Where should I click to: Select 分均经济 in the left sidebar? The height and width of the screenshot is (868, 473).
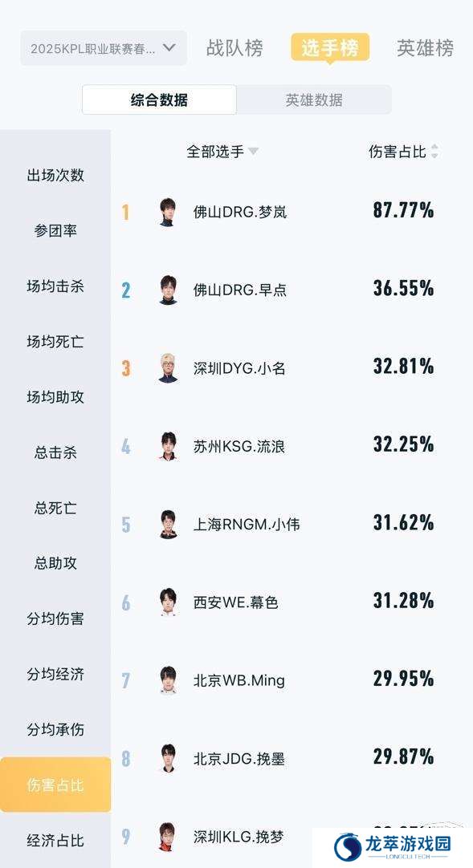tap(55, 674)
